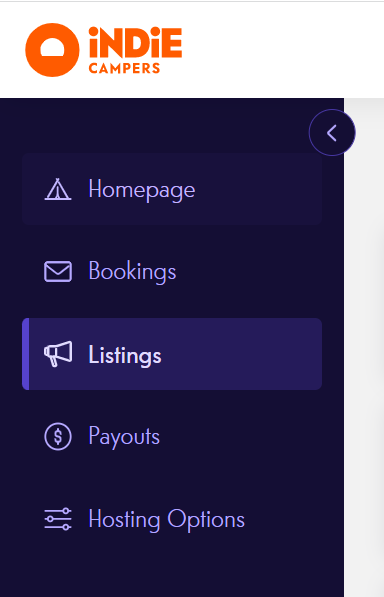Viewport: 384px width, 597px height.
Task: Open the Payouts page label
Action: (x=124, y=436)
